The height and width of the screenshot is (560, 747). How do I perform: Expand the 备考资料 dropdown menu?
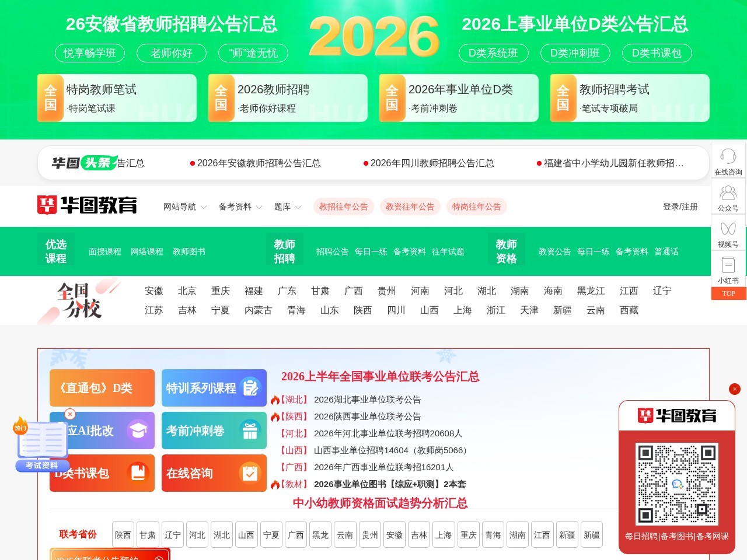[236, 206]
